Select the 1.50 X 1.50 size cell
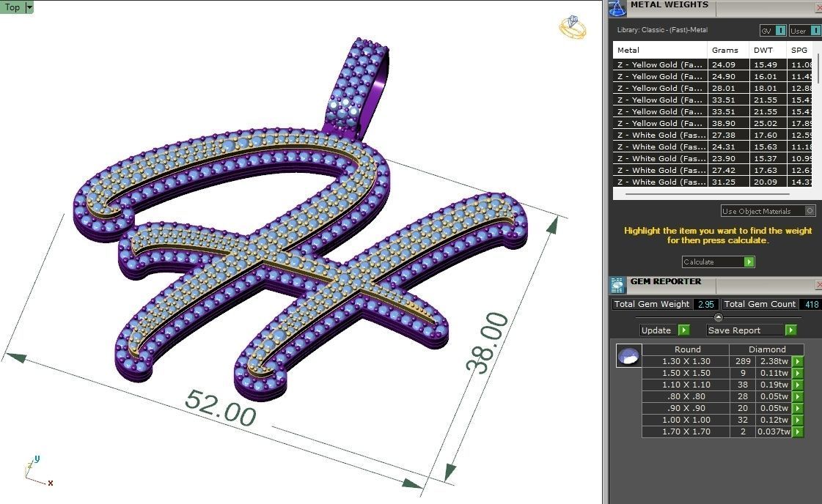This screenshot has width=822, height=504. click(x=686, y=373)
